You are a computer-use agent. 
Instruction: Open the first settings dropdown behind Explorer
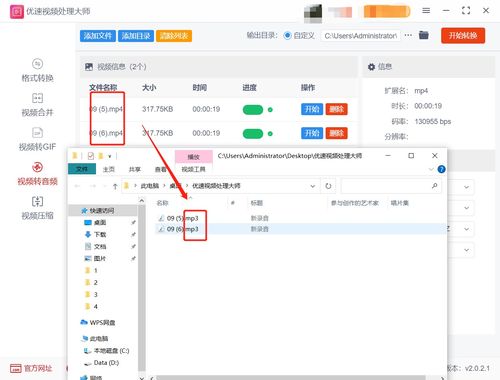[466, 187]
